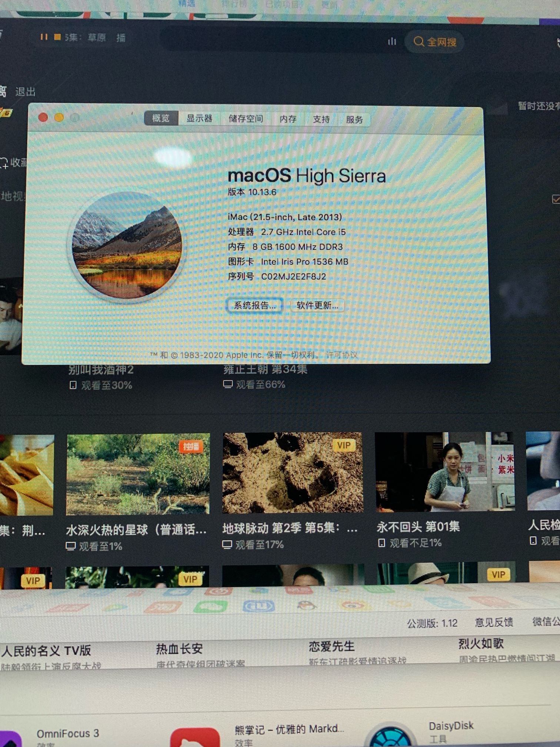Open 热血长安 entry
This screenshot has height=747, width=560.
click(179, 649)
